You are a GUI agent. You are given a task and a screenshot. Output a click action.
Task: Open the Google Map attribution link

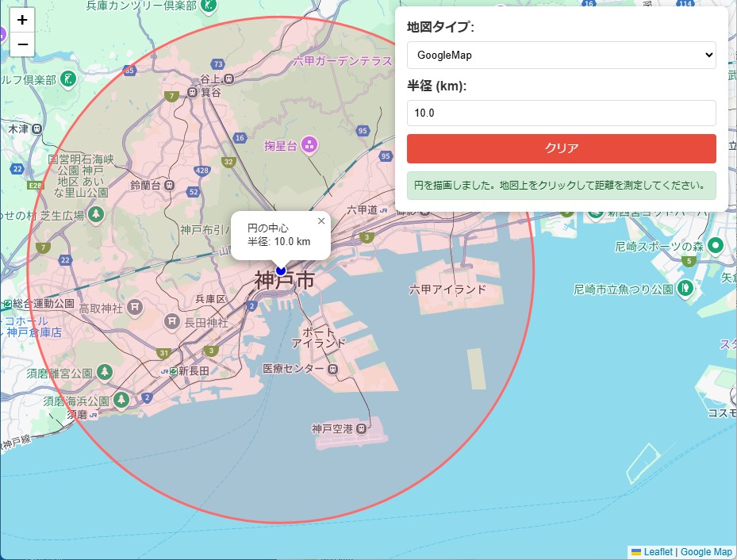click(706, 552)
